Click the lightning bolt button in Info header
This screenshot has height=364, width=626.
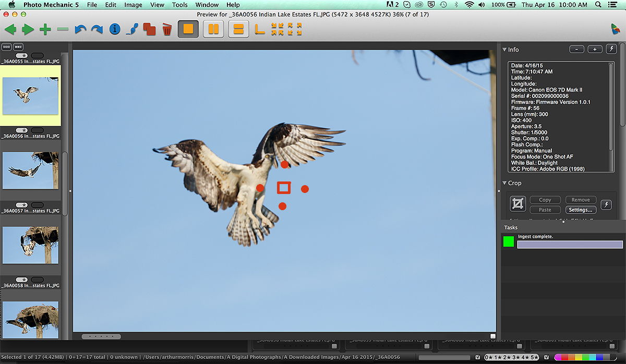[612, 49]
